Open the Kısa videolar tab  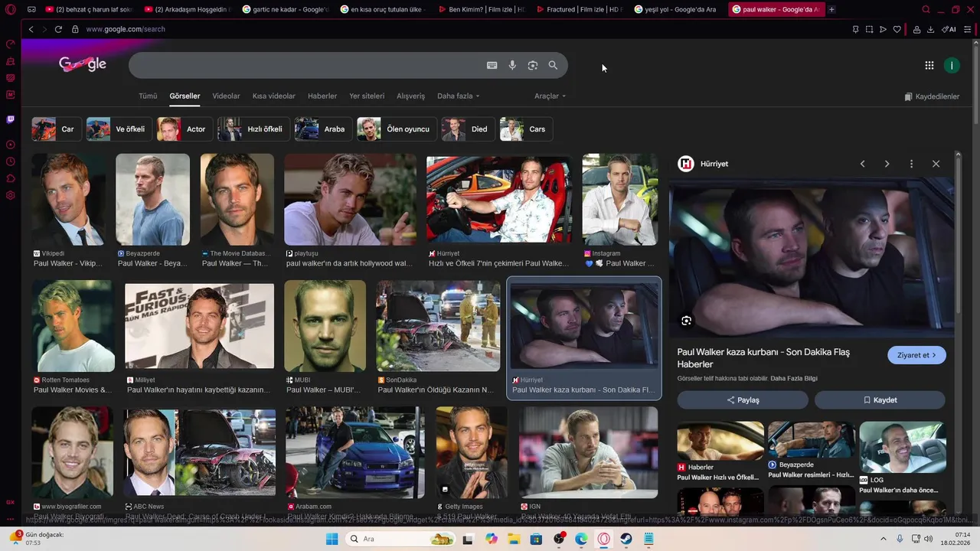point(274,96)
